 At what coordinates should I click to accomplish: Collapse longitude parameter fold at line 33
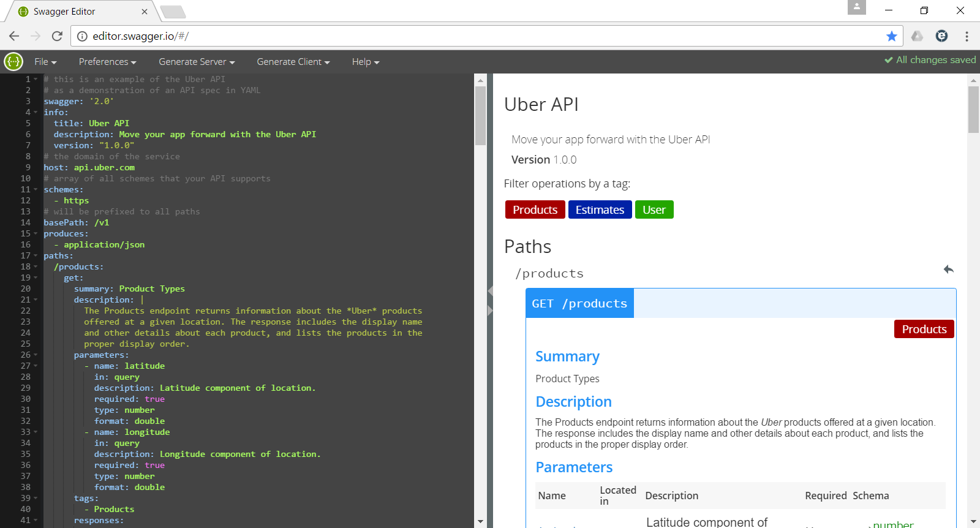point(36,432)
